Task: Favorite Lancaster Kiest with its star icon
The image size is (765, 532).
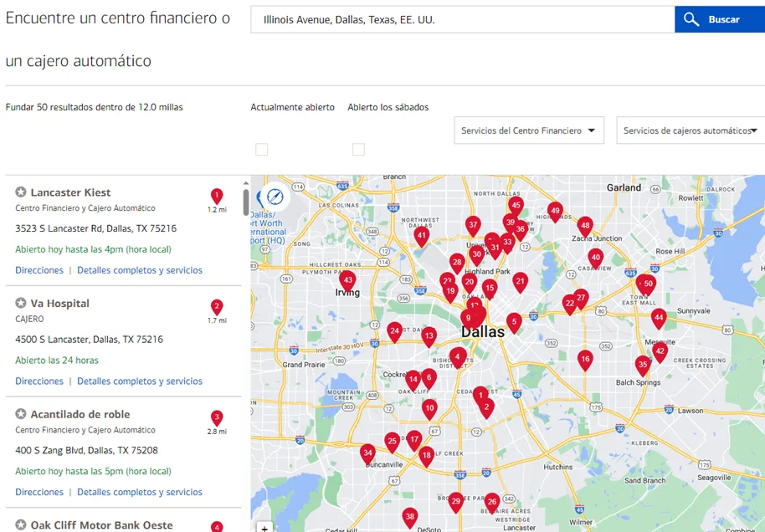Action: point(20,192)
